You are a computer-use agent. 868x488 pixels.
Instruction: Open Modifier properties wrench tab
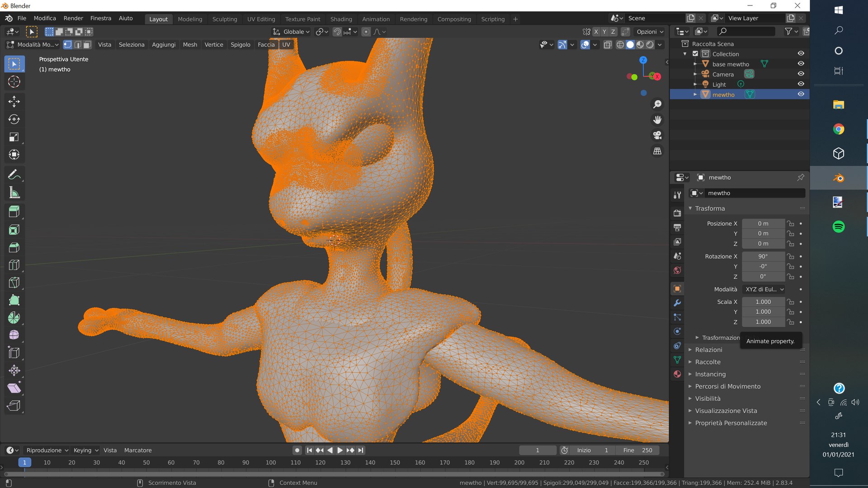677,303
